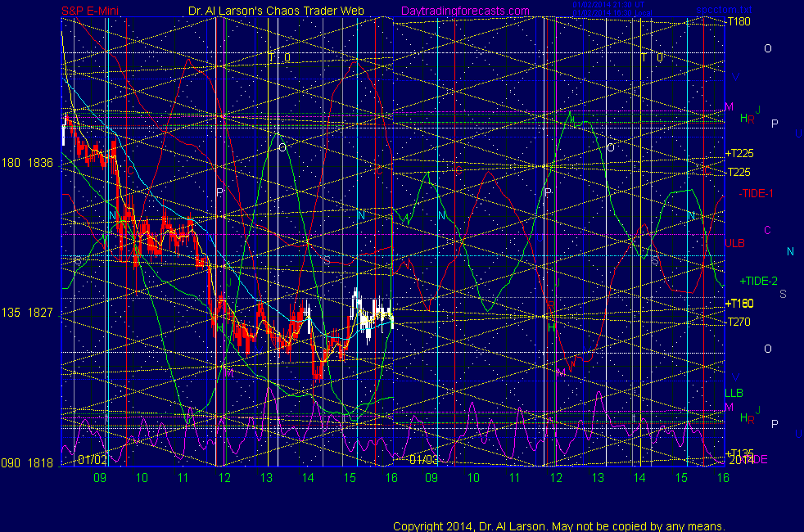Select the "Dr. Al Larson's Chaos Trader Web" heading
The height and width of the screenshot is (532, 804).
pyautogui.click(x=276, y=11)
